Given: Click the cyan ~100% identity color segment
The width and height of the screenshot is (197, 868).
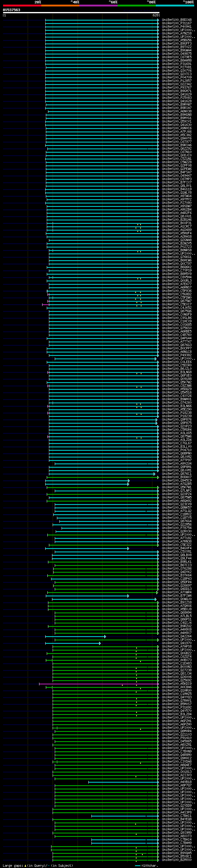Looking at the screenshot, I should [x=175, y=6].
